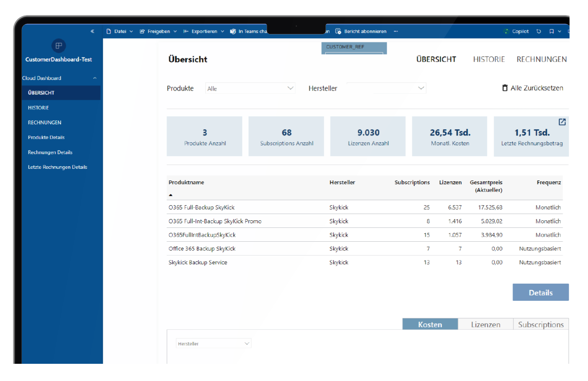Click the Details button
Image resolution: width=588 pixels, height=381 pixels.
pyautogui.click(x=540, y=292)
